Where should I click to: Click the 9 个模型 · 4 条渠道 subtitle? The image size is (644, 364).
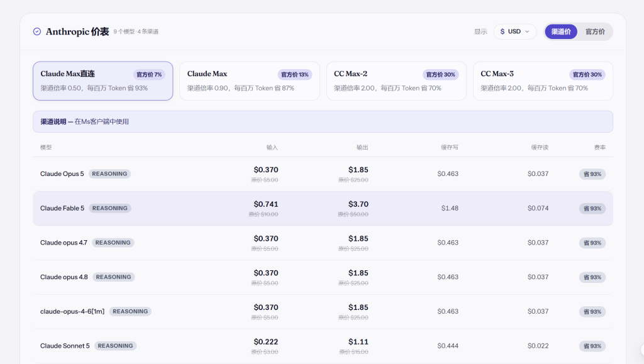[x=136, y=31]
